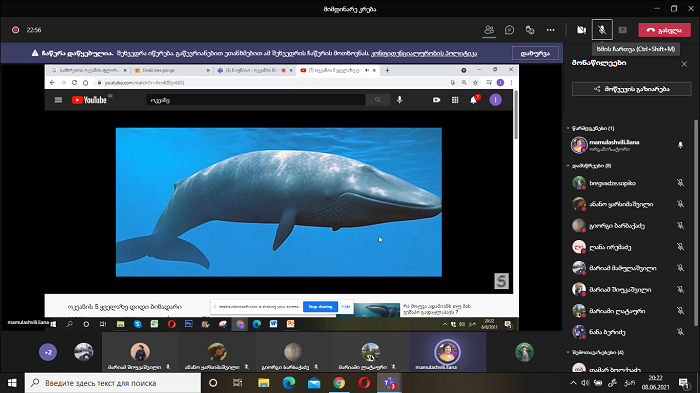Dismiss the recording notification banner button
700x393 pixels.
tap(535, 53)
